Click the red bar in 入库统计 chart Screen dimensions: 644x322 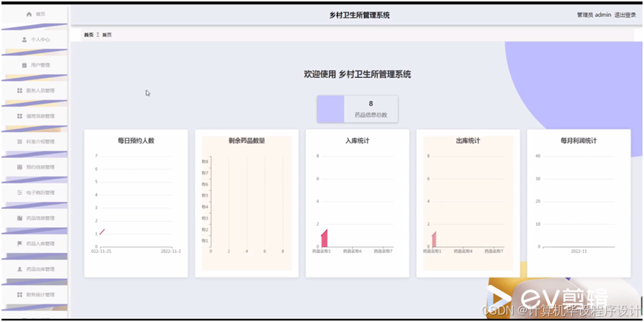(324, 238)
